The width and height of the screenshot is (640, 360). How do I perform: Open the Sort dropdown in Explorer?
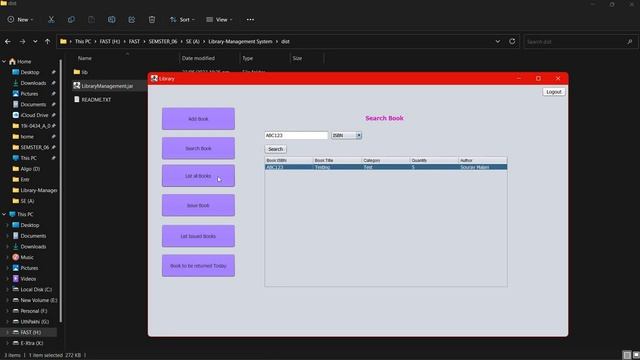[182, 19]
